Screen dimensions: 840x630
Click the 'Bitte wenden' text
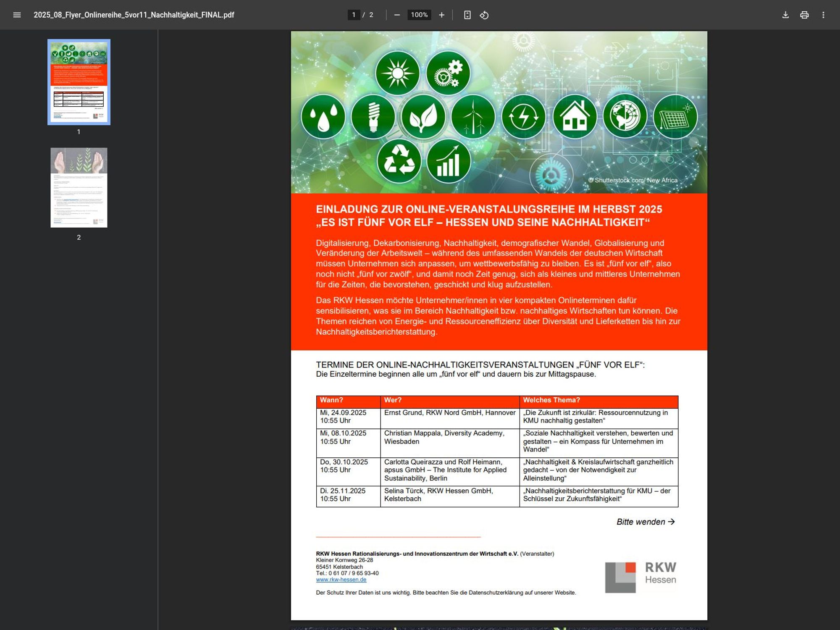(x=646, y=522)
